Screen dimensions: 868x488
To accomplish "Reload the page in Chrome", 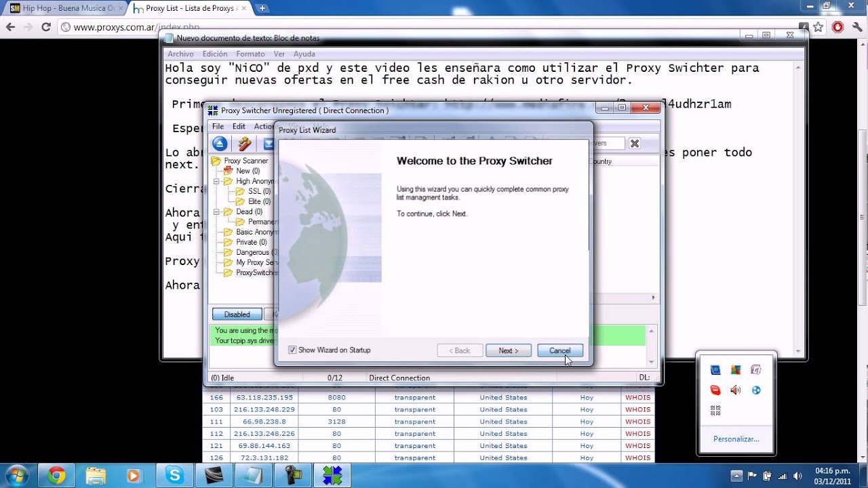I will coord(46,27).
